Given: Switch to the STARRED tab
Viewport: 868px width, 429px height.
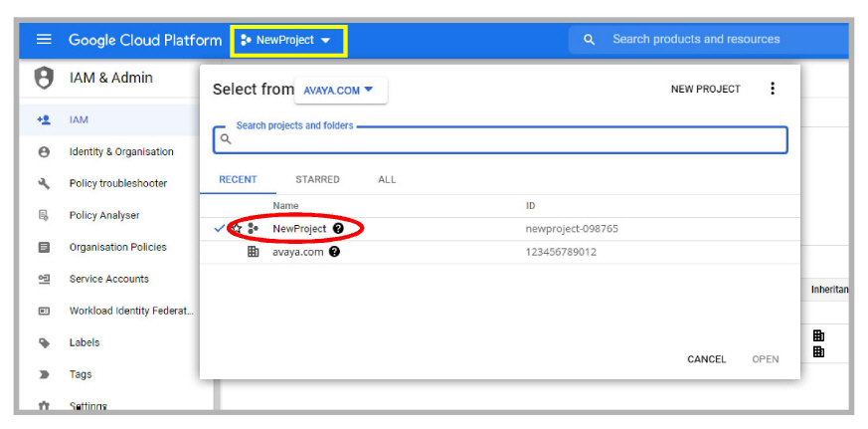Looking at the screenshot, I should (317, 179).
